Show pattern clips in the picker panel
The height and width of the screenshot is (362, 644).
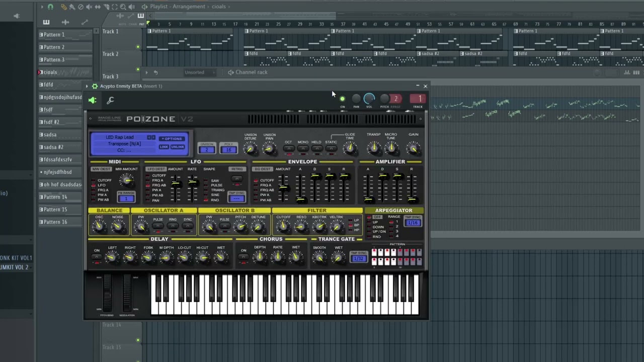point(46,22)
